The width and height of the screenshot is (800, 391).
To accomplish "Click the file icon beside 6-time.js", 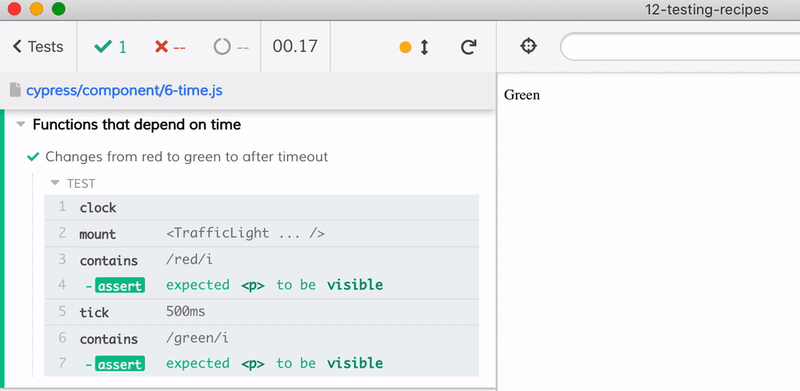I will tap(15, 90).
